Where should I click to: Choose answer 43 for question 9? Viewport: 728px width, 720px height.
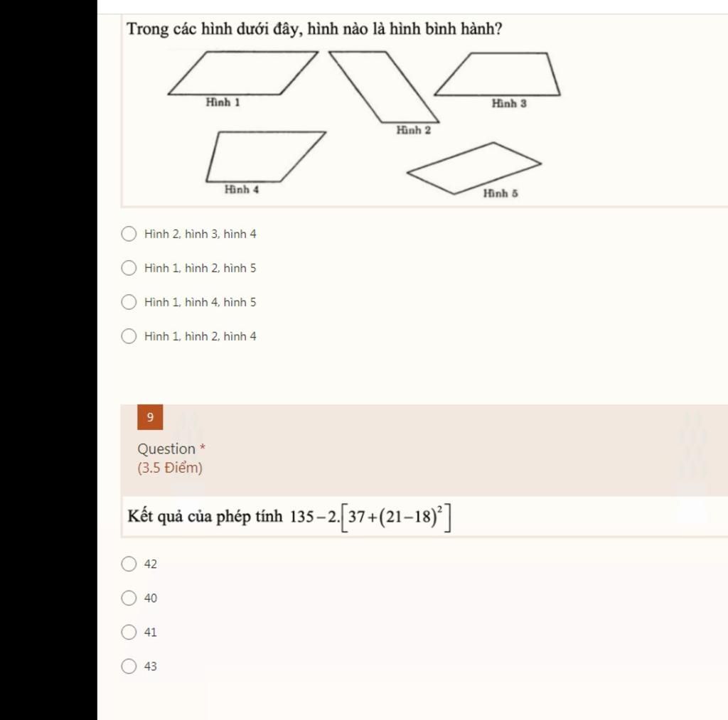pos(129,666)
